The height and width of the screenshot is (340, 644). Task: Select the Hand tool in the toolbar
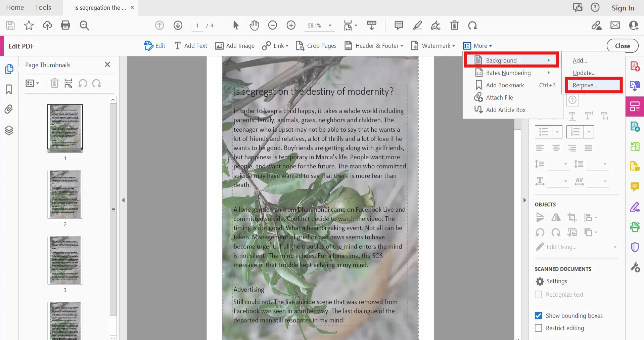254,25
